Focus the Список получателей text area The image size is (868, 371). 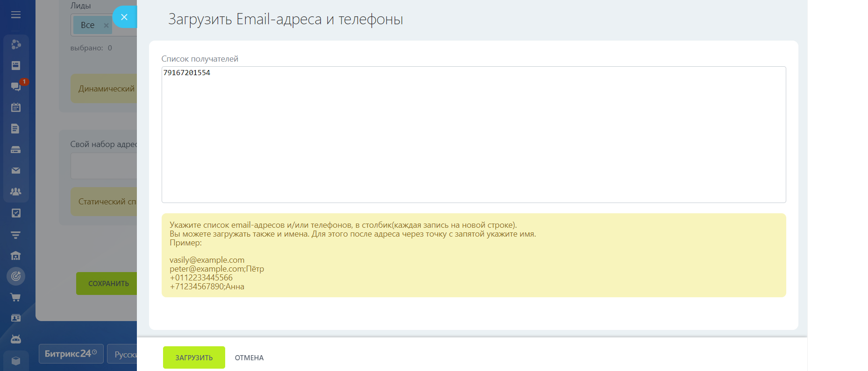(474, 134)
